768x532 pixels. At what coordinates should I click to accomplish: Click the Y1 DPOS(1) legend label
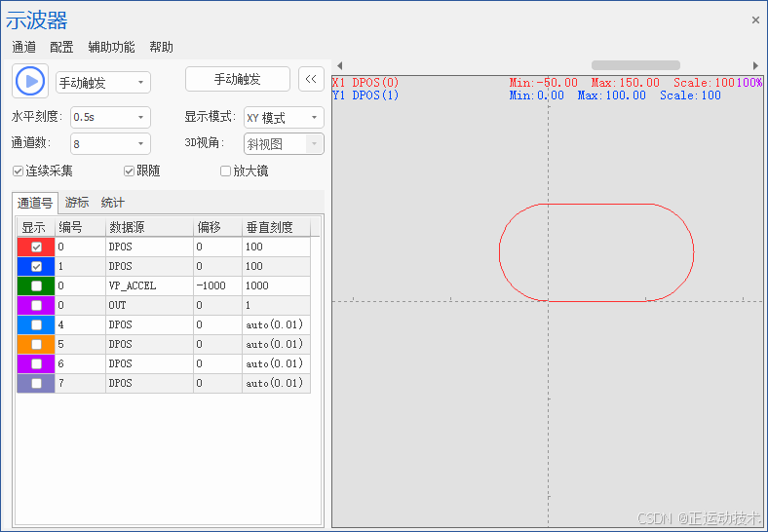365,95
